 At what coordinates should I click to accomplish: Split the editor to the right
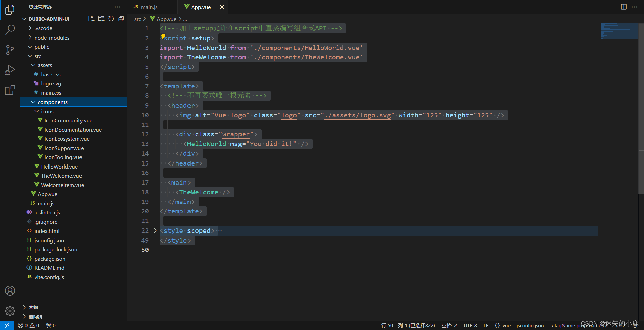click(x=624, y=7)
